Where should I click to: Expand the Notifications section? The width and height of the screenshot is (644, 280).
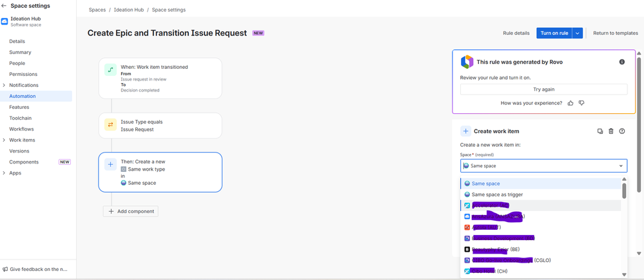[4, 85]
